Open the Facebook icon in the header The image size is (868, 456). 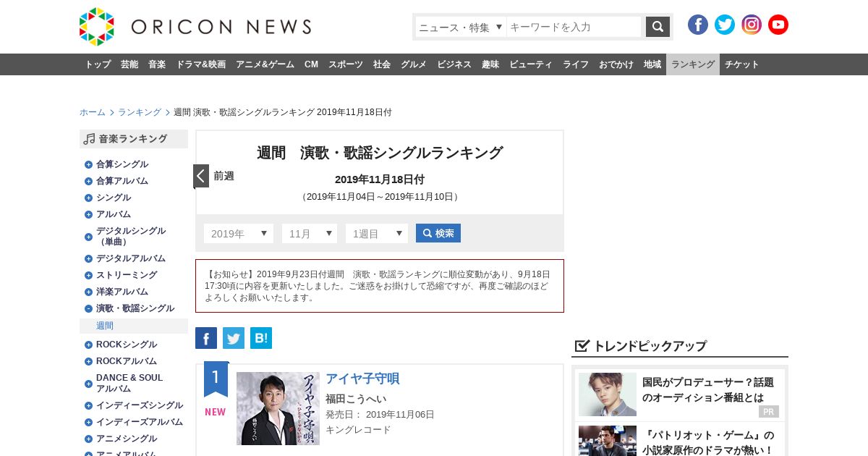click(x=698, y=25)
